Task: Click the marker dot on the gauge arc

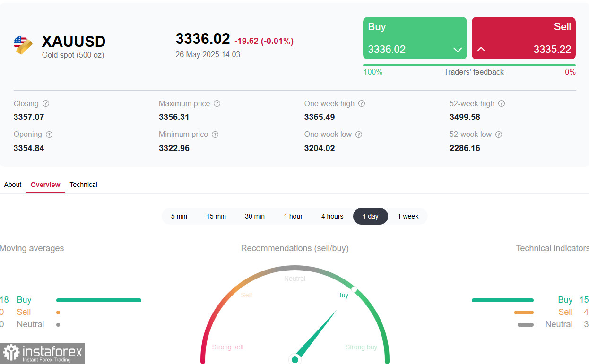Action: pos(355,289)
